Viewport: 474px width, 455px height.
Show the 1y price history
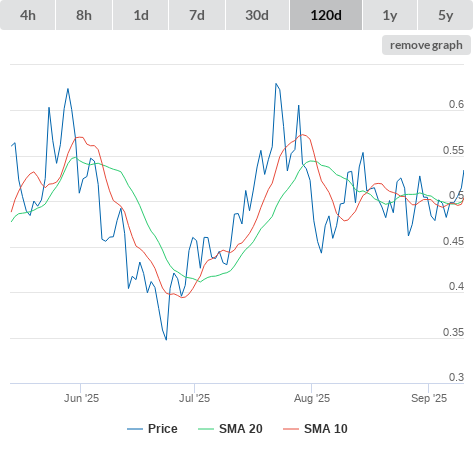click(390, 15)
